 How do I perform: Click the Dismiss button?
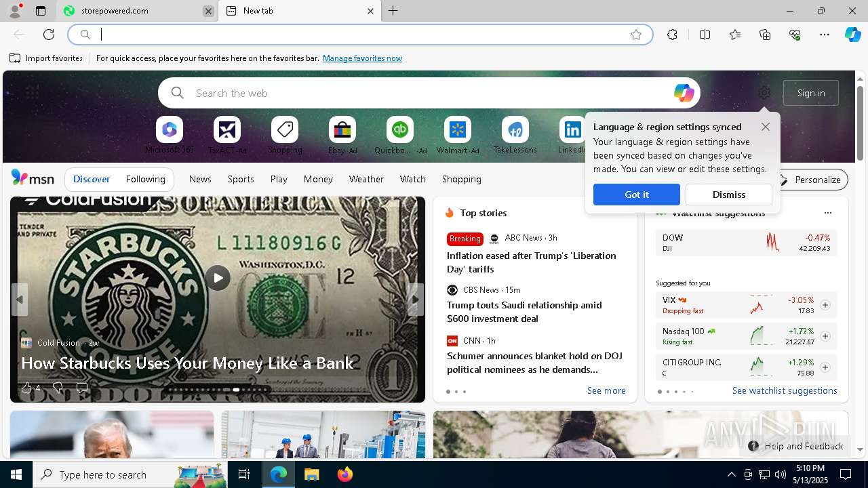coord(729,195)
